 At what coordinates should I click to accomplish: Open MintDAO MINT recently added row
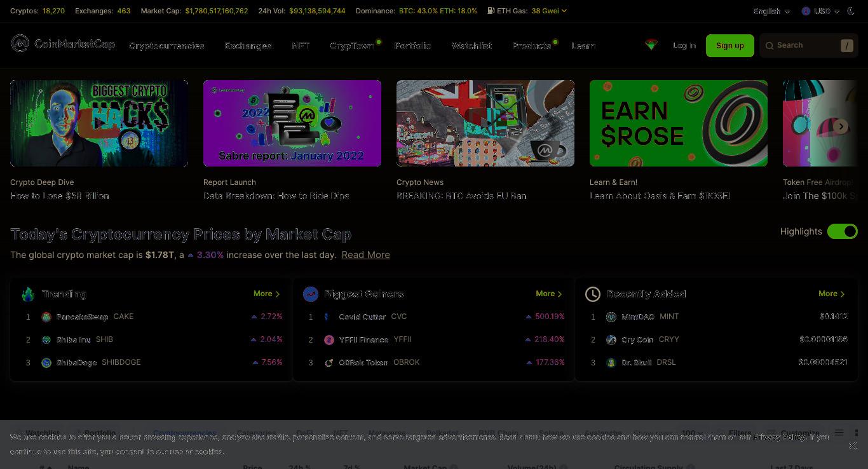(716, 316)
